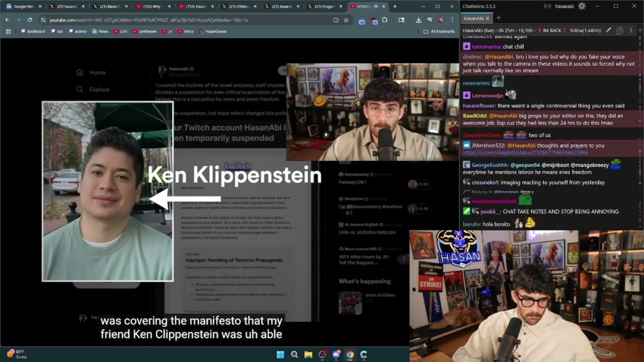
Task: Close the Google News tab
Action: (40, 7)
